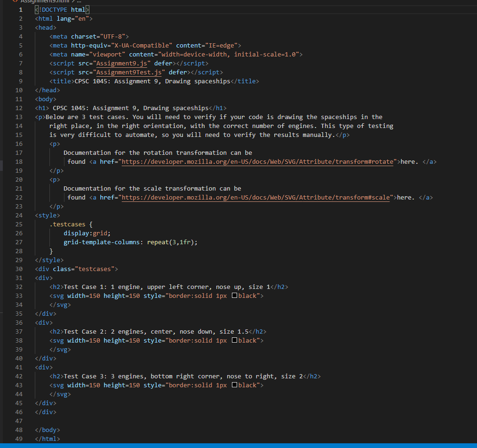Click the black color swatch on line 33
This screenshot has height=448, width=477.
coord(234,296)
